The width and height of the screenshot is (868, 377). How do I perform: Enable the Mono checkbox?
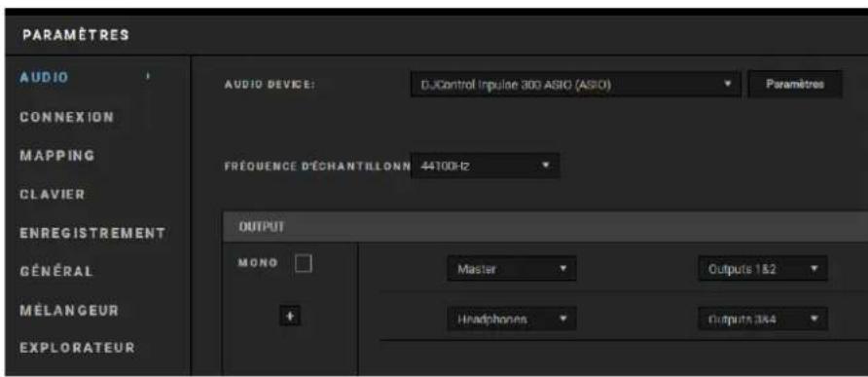[304, 263]
